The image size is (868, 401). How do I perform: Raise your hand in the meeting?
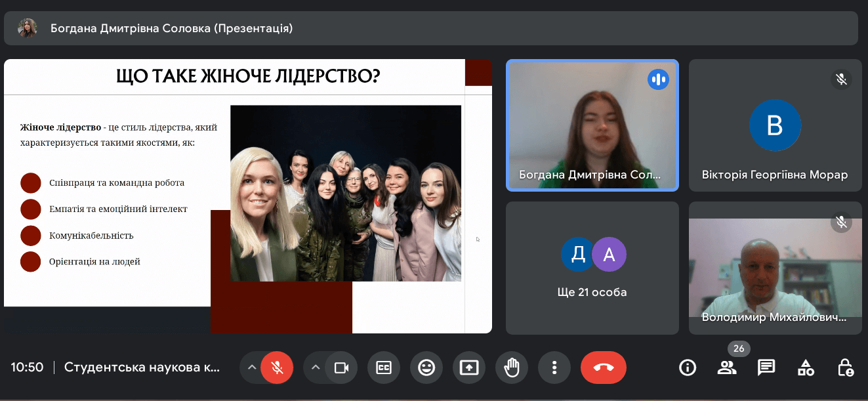512,368
